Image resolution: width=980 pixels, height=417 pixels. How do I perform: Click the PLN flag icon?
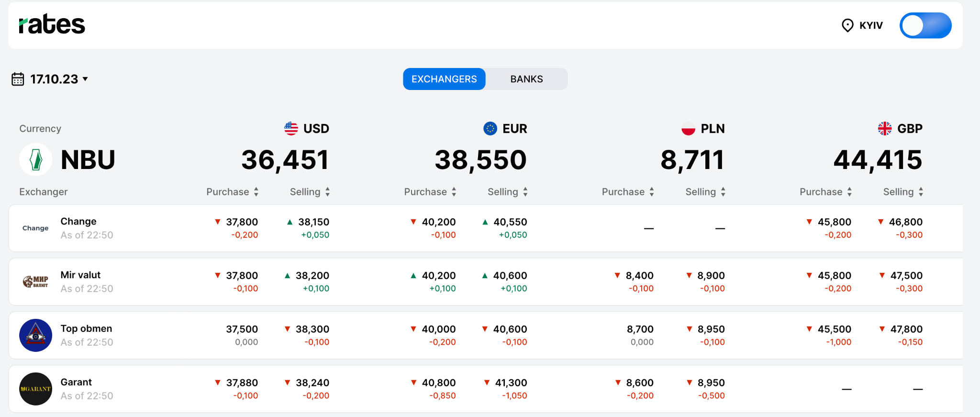tap(688, 128)
